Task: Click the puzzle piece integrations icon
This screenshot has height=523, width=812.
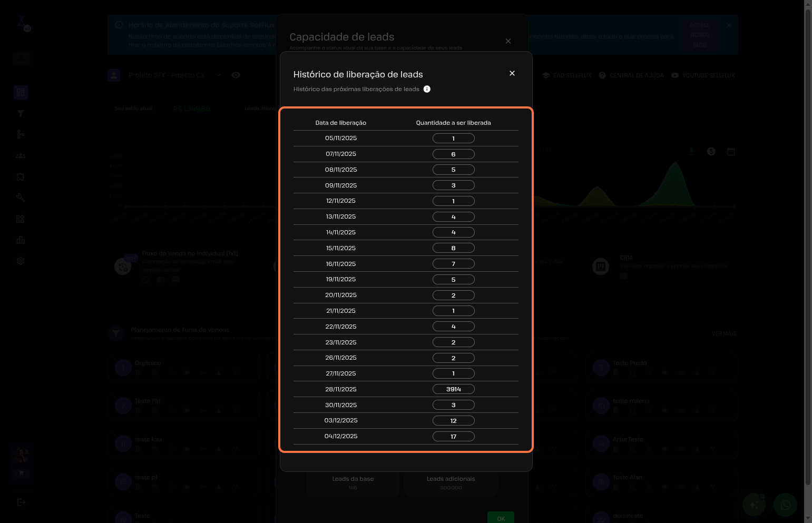Action: pos(21,177)
